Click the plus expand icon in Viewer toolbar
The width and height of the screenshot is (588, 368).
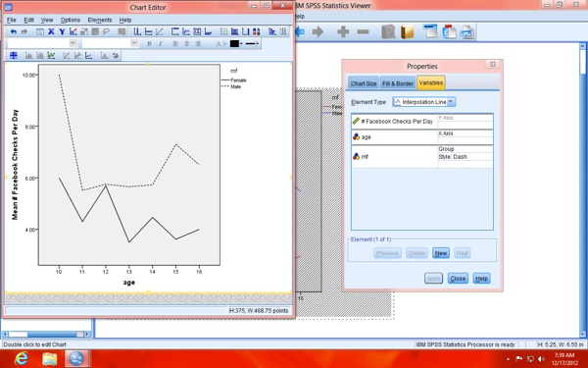click(343, 31)
